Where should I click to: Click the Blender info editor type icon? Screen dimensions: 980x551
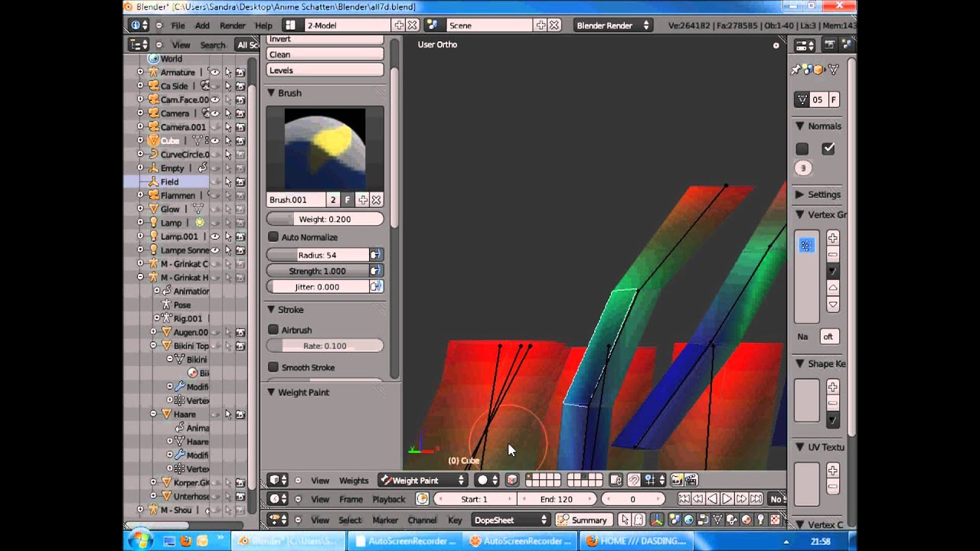139,25
